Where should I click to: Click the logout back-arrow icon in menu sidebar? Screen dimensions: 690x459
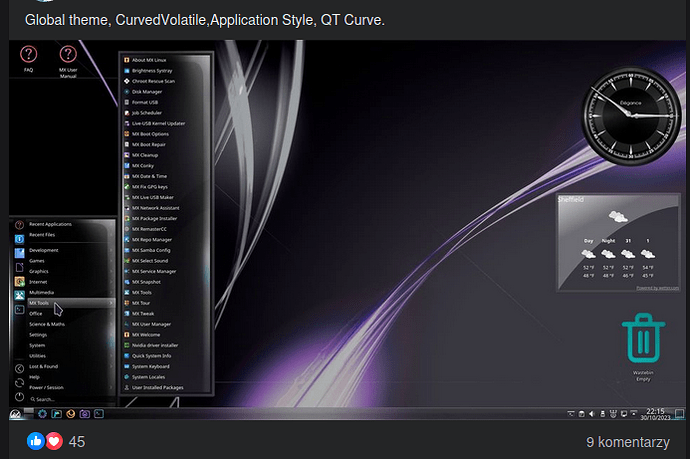19,369
